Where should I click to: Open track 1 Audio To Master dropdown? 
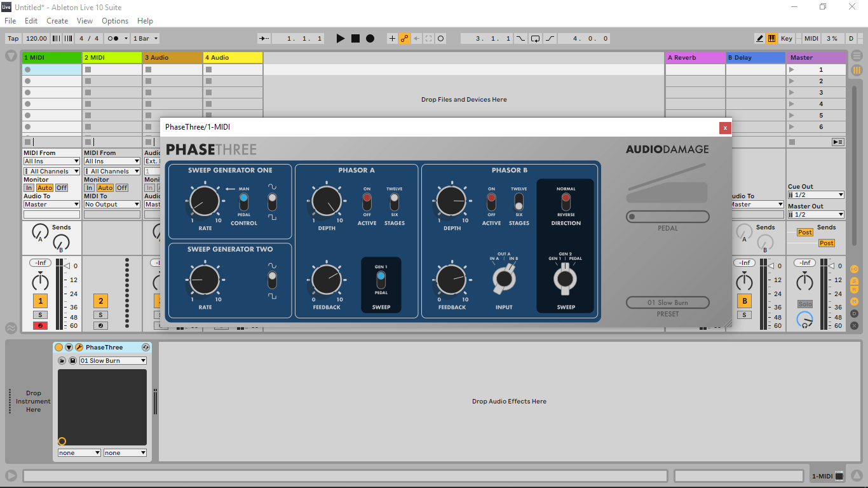51,205
